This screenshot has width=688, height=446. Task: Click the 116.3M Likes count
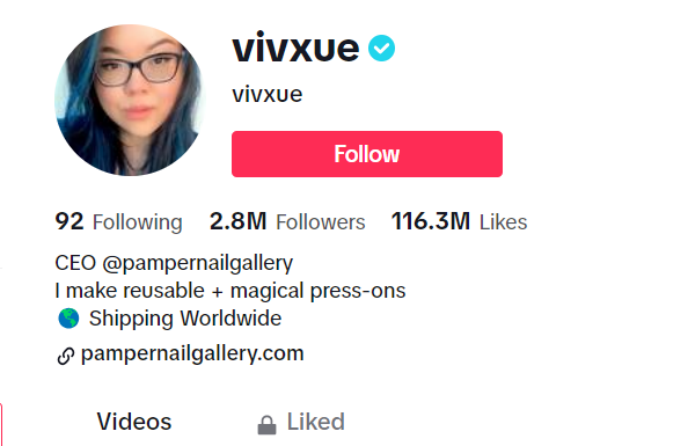point(459,221)
